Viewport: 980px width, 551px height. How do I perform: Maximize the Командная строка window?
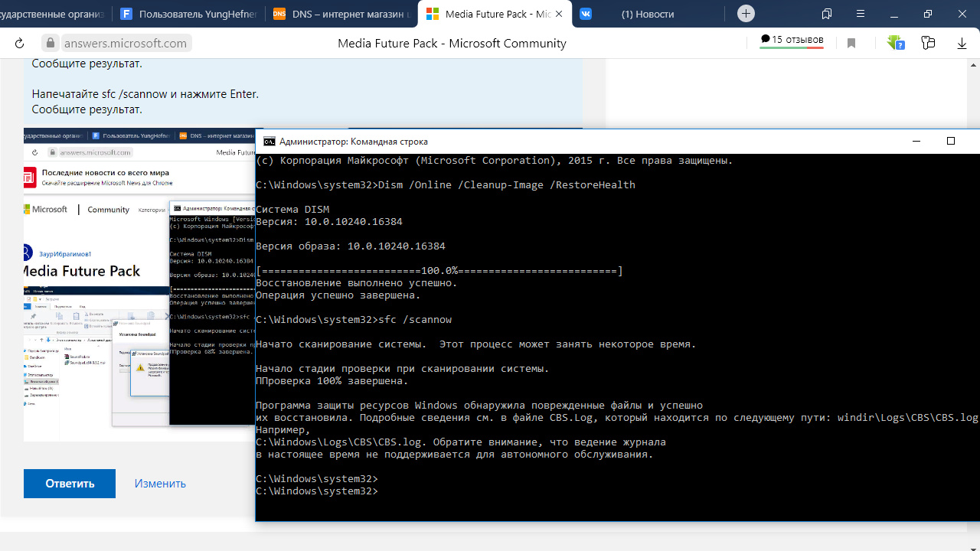(951, 141)
